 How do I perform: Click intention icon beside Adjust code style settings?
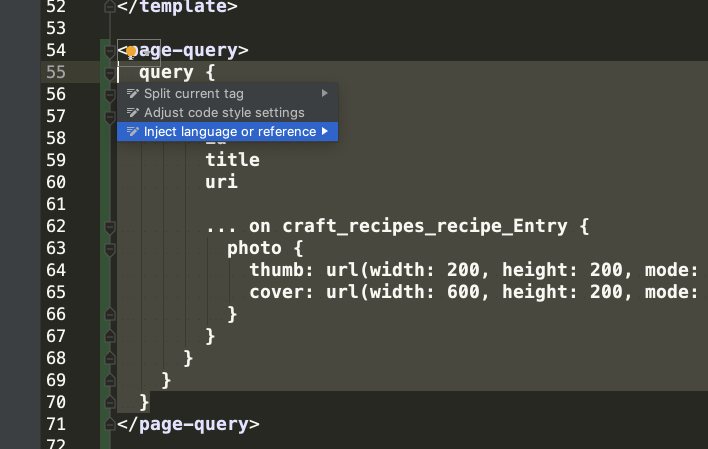point(133,112)
